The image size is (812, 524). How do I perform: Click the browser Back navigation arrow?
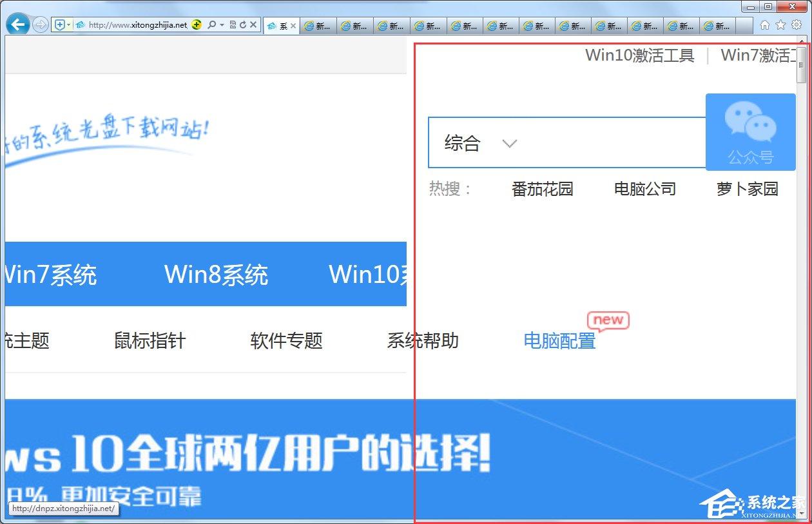point(17,24)
